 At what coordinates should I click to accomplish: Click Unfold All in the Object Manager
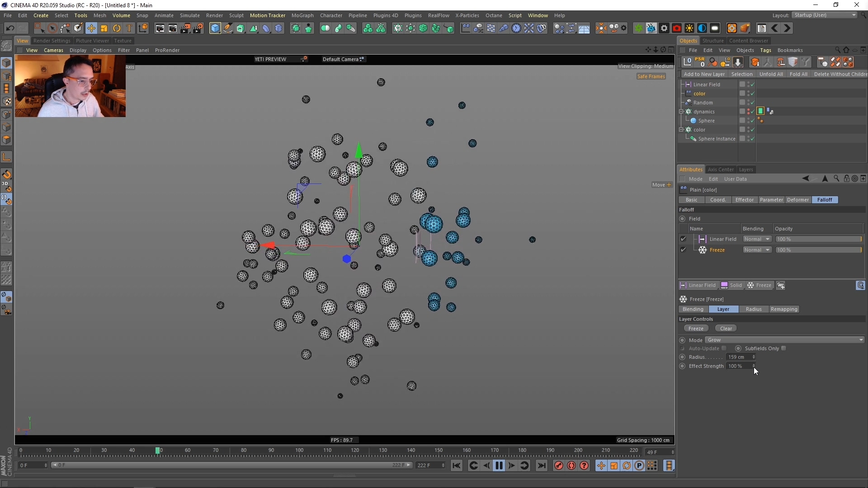771,74
